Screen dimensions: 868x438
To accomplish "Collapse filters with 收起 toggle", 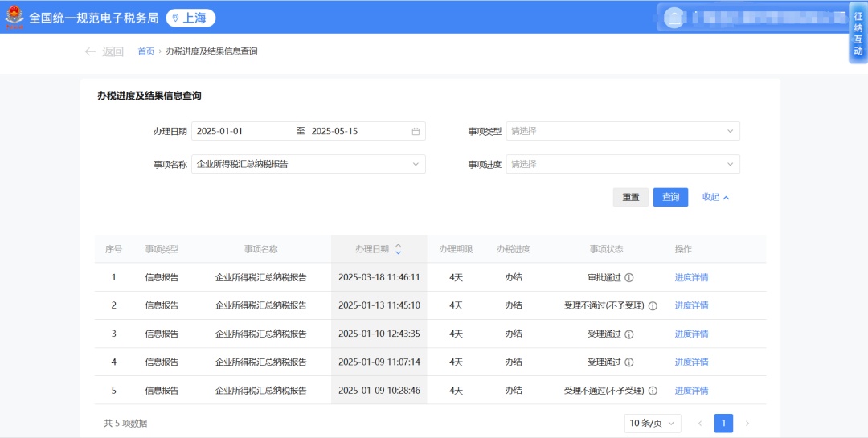I will (x=715, y=197).
